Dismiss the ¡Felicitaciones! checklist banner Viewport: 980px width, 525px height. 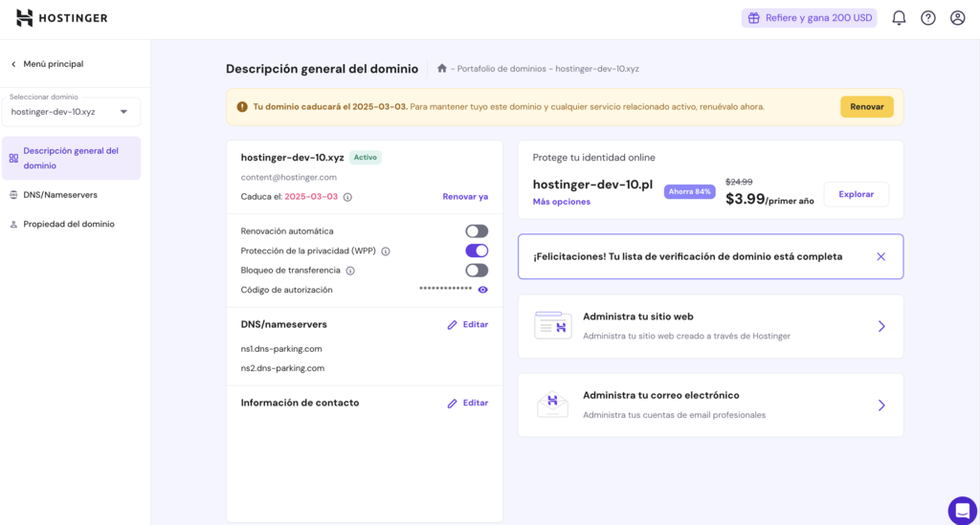pyautogui.click(x=880, y=256)
